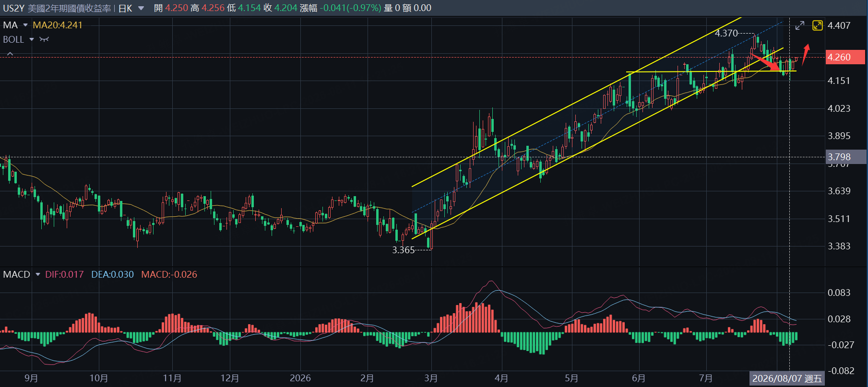The image size is (868, 387).
Task: Click the 9月 time axis label
Action: (31, 378)
